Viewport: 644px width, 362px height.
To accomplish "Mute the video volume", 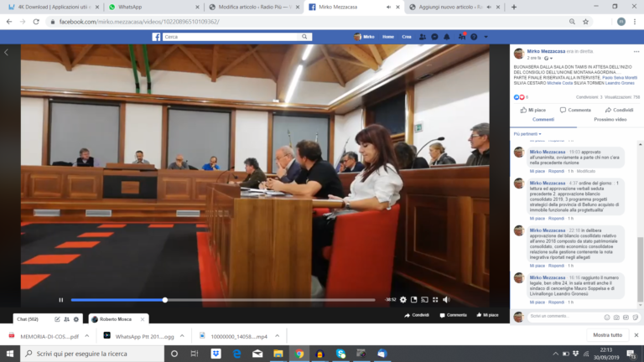I will click(446, 299).
